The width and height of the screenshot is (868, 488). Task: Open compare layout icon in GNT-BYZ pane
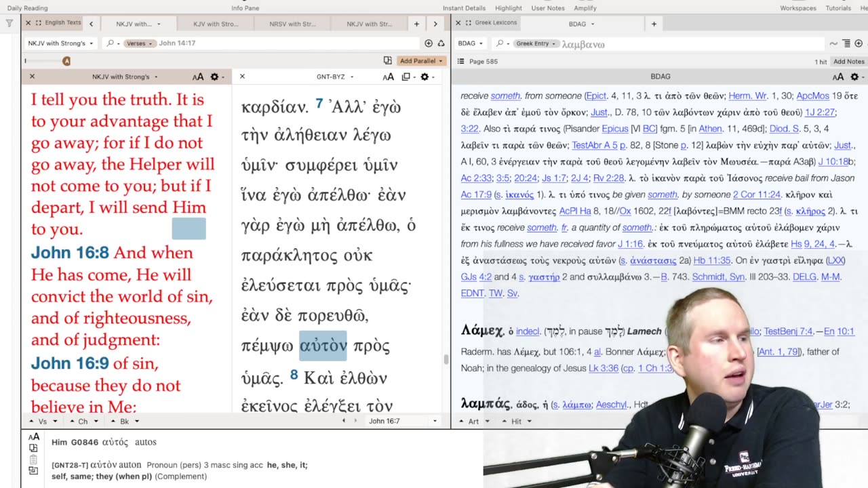[x=408, y=77]
